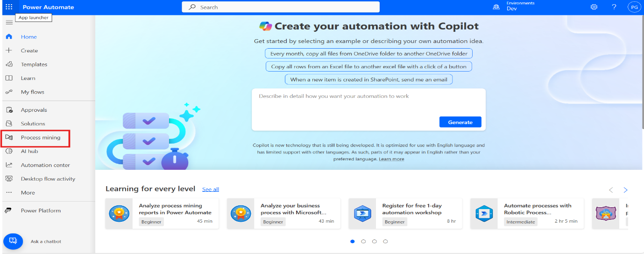Open the Dev environment picker

511,9
